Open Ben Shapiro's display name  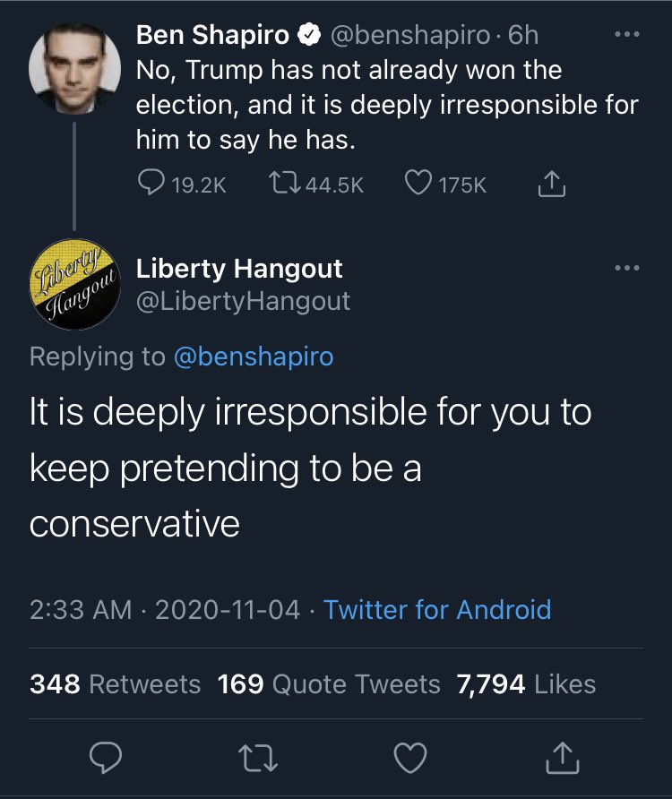pos(212,36)
